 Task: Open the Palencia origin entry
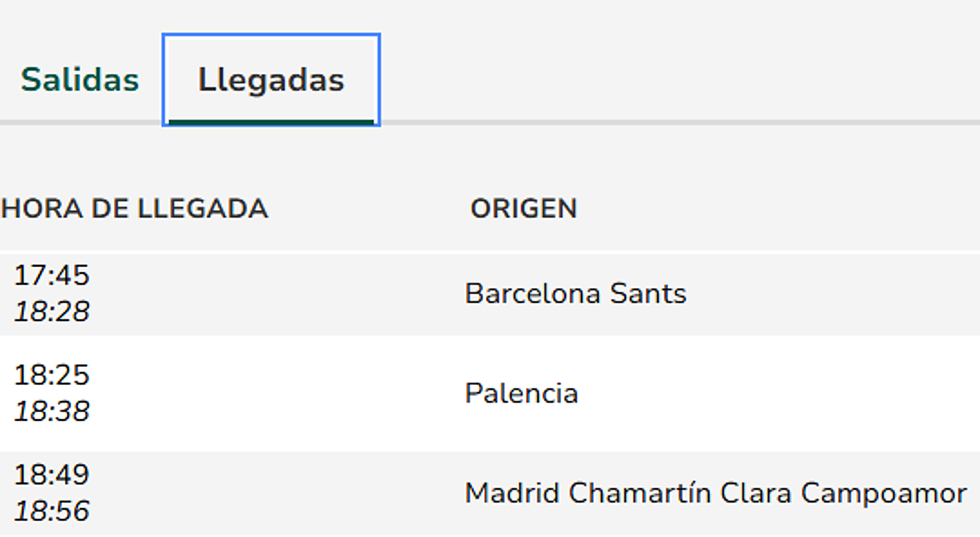click(x=521, y=393)
